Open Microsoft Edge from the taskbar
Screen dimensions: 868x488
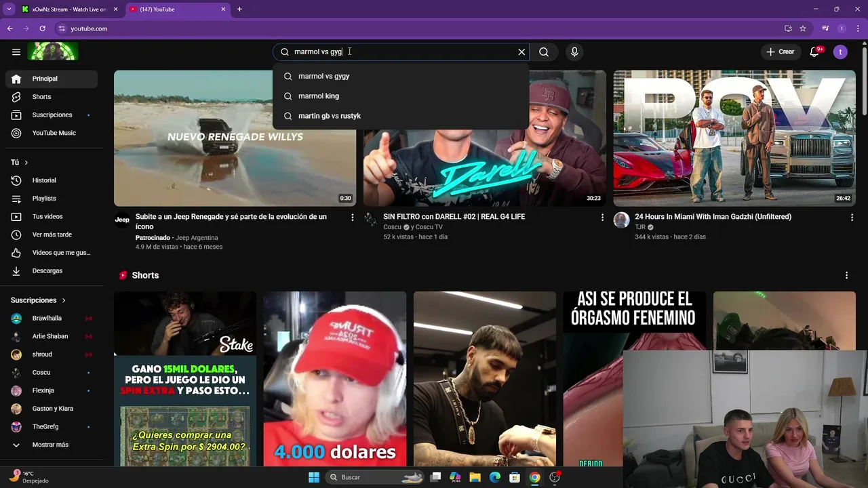click(x=495, y=477)
